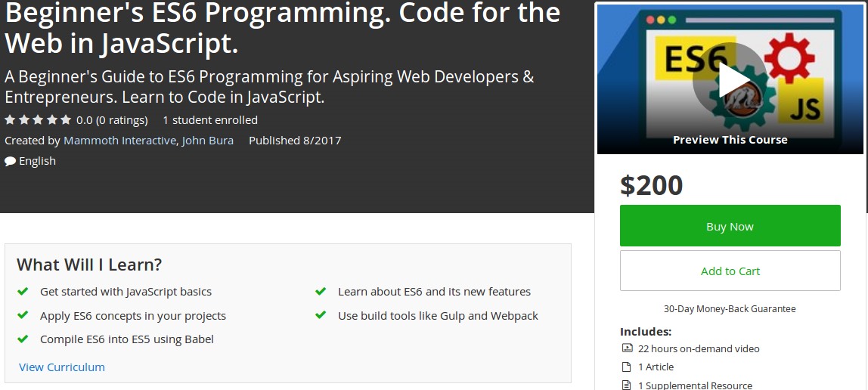Click the course subtitle description
This screenshot has height=390, width=868.
[270, 87]
